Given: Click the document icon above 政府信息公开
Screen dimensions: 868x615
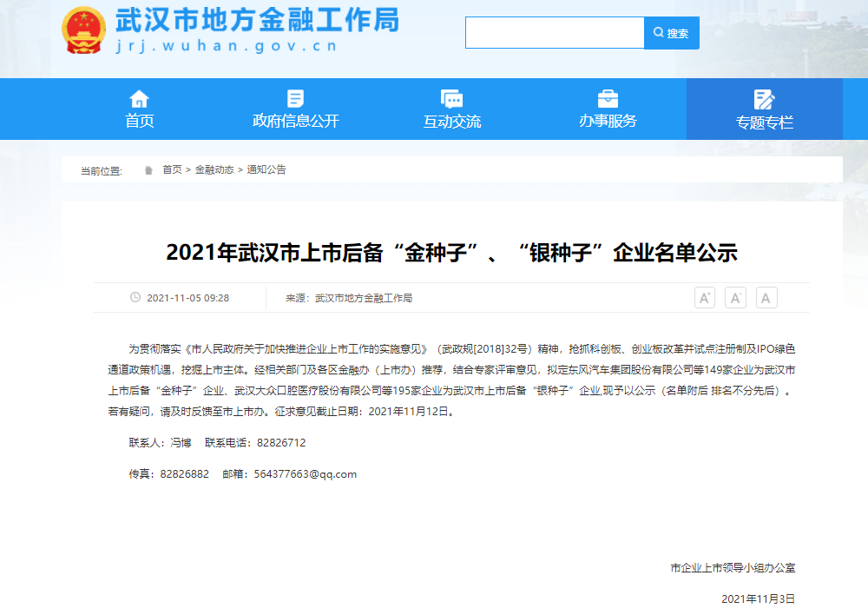Looking at the screenshot, I should point(294,97).
